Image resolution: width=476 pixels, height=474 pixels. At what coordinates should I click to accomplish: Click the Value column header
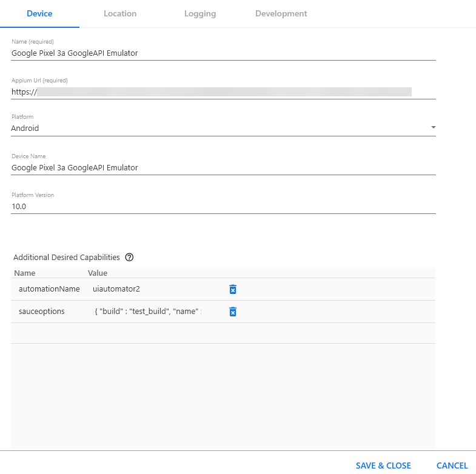tap(98, 273)
